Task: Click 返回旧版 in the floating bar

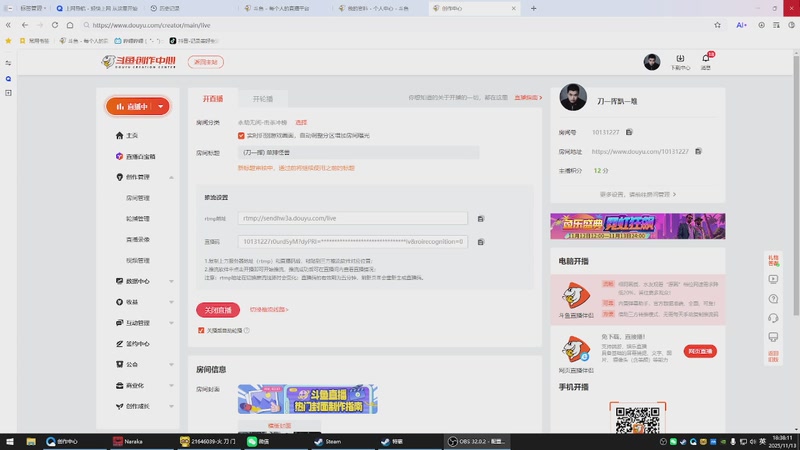Action: [x=773, y=356]
